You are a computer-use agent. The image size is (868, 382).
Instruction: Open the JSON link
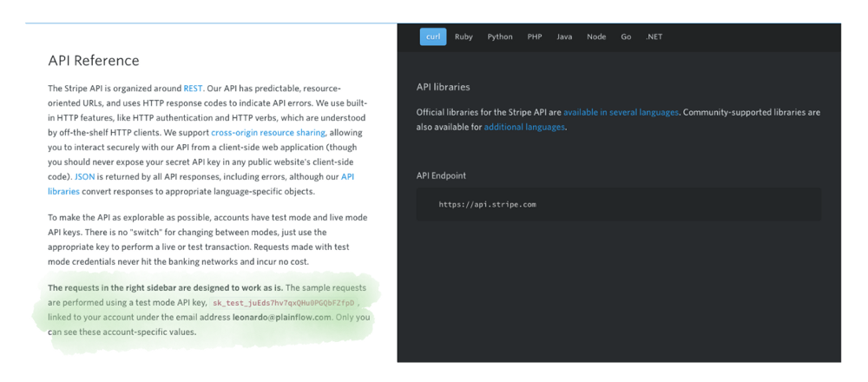(85, 177)
